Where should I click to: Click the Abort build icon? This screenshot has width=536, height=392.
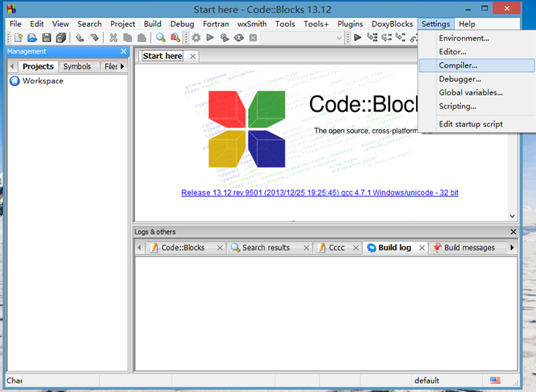[253, 38]
